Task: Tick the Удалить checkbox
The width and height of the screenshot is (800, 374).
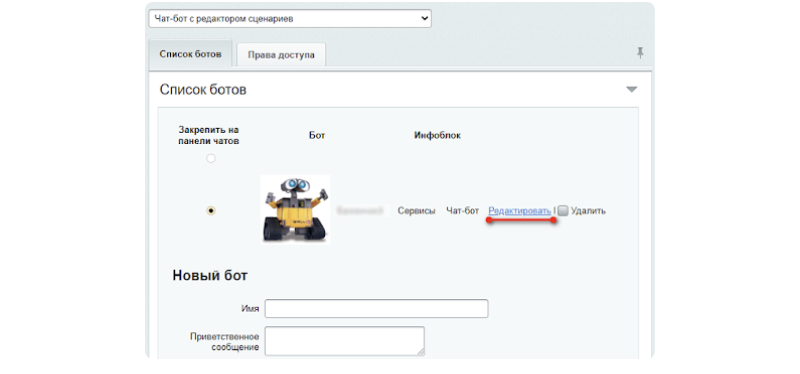Action: (563, 210)
